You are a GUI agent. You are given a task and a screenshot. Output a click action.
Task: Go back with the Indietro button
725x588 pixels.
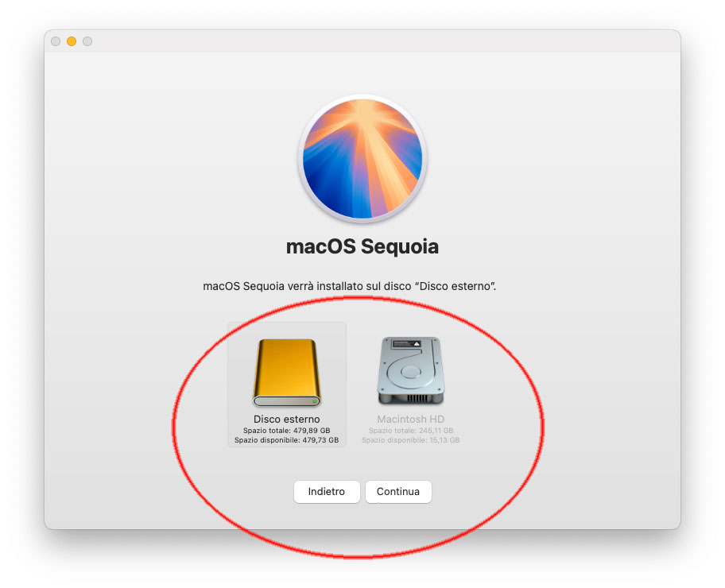(327, 491)
